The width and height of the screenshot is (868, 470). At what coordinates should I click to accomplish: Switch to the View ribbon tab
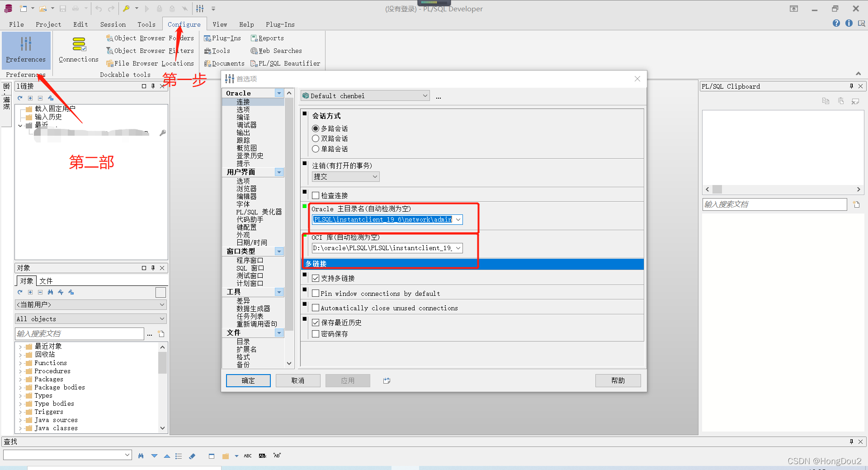pos(220,24)
